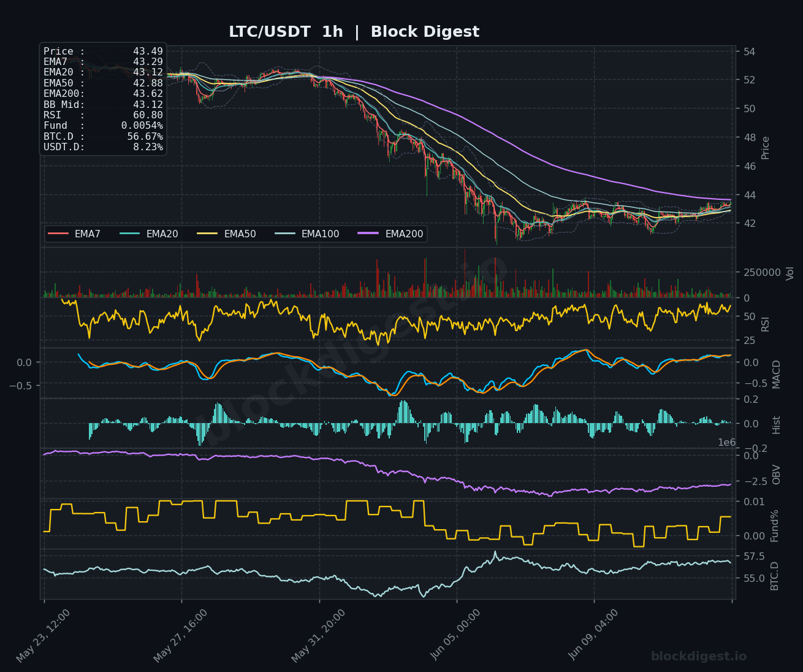Click the EMA7 legend entry
Image resolution: width=803 pixels, height=672 pixels.
[74, 234]
